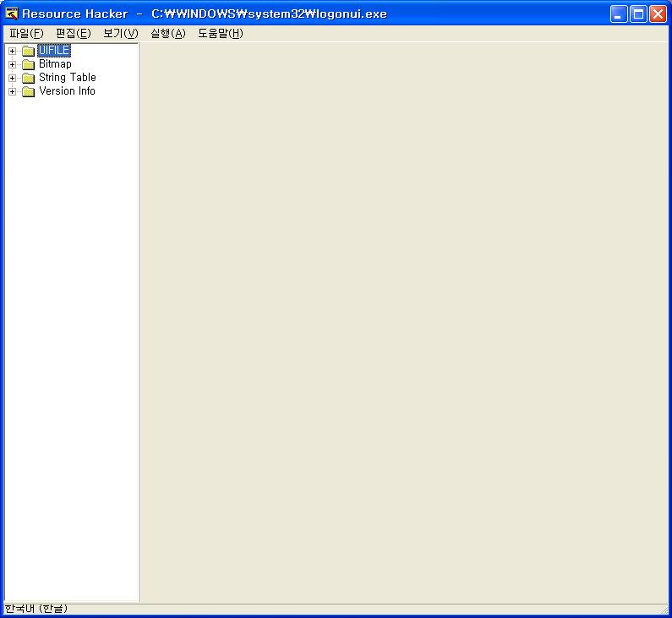Viewport: 672px width, 618px height.
Task: Select the Bitmap tree label
Action: coord(55,64)
